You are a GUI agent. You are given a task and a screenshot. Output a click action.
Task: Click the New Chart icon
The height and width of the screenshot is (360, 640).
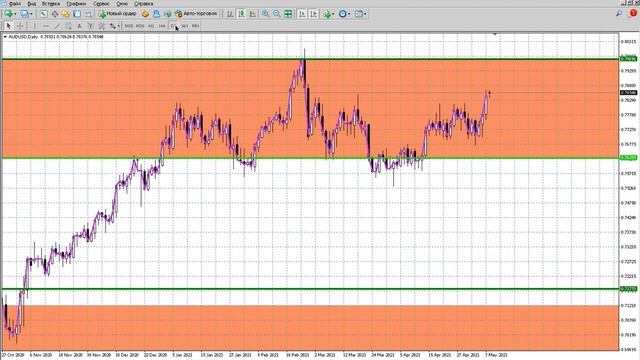click(8, 14)
